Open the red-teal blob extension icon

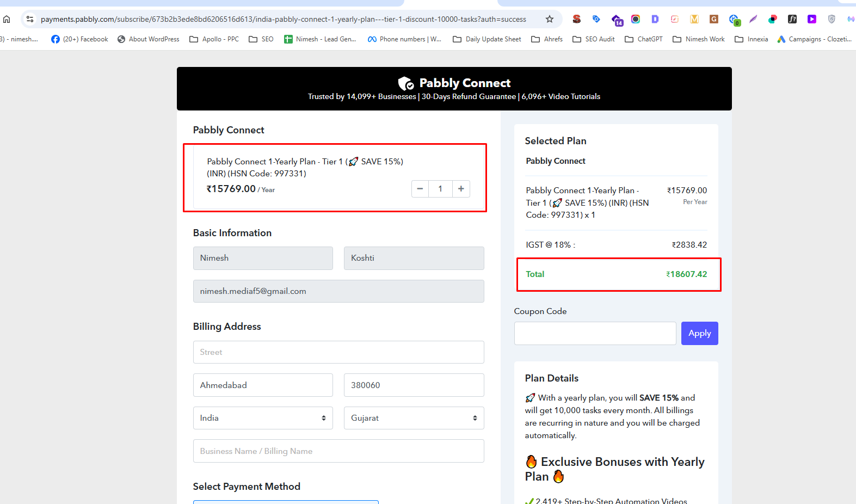[x=773, y=19]
